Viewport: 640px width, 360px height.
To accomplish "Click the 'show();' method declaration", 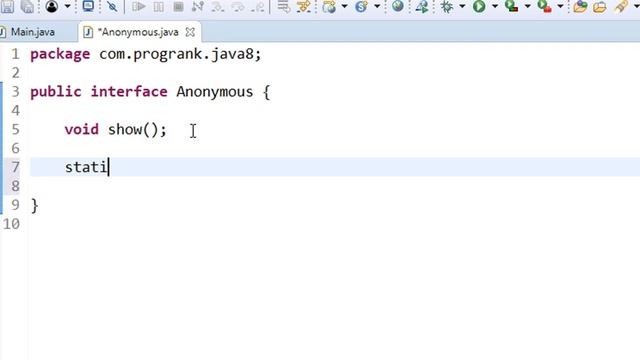I will pyautogui.click(x=137, y=129).
